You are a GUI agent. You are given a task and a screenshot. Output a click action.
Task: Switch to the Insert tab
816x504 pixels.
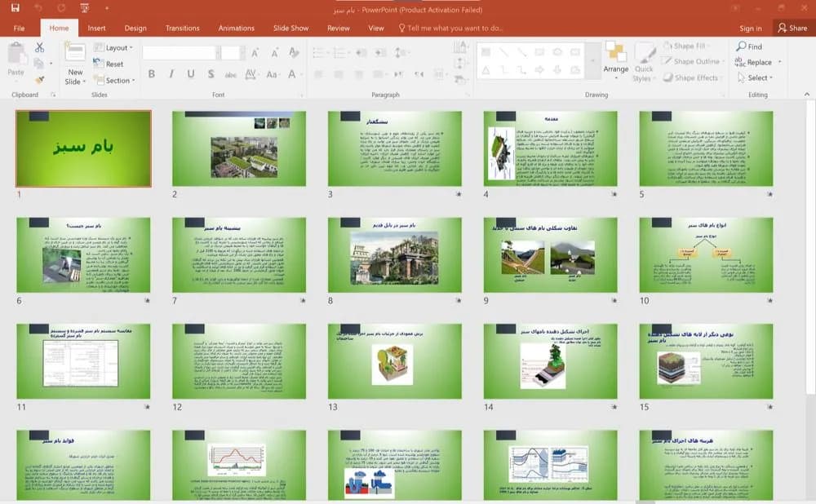click(96, 28)
